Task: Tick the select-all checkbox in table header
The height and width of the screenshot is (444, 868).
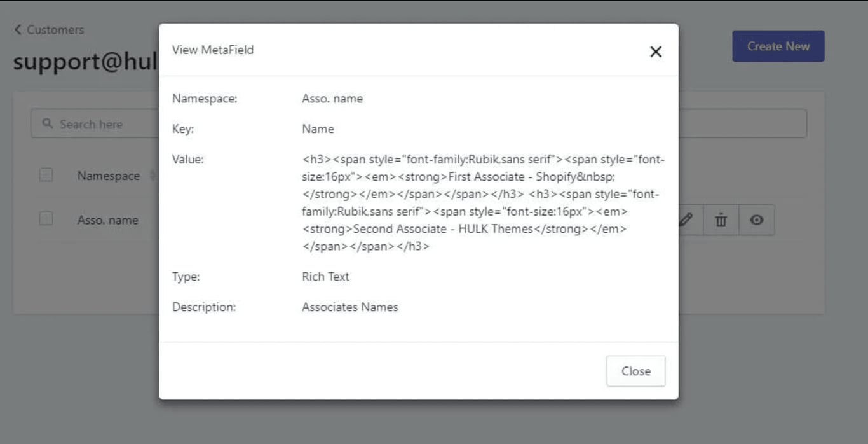Action: (x=46, y=175)
